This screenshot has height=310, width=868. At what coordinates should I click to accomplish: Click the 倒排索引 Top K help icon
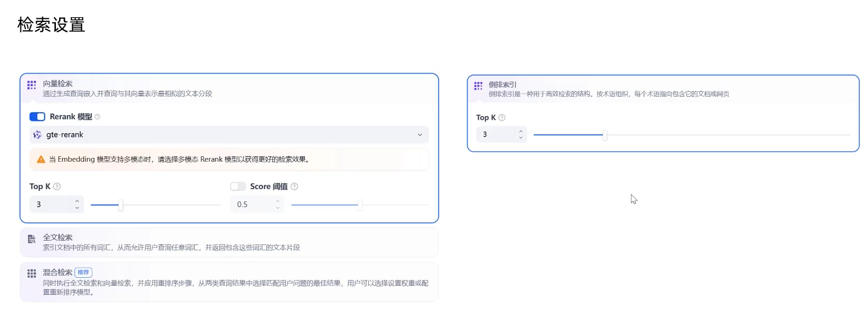(502, 118)
